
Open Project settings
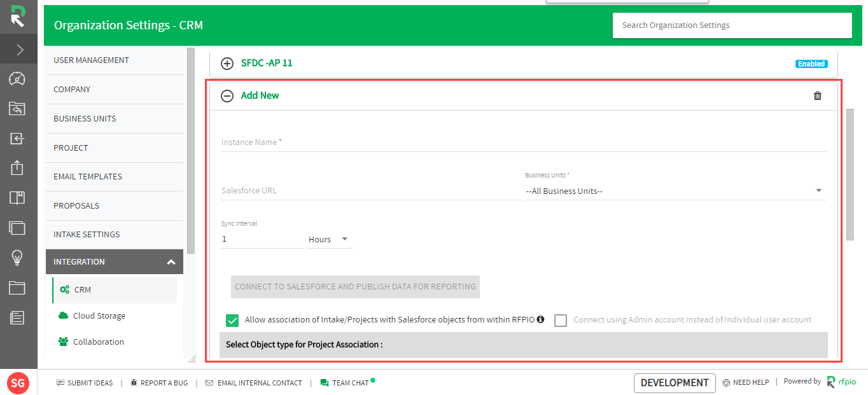115,148
